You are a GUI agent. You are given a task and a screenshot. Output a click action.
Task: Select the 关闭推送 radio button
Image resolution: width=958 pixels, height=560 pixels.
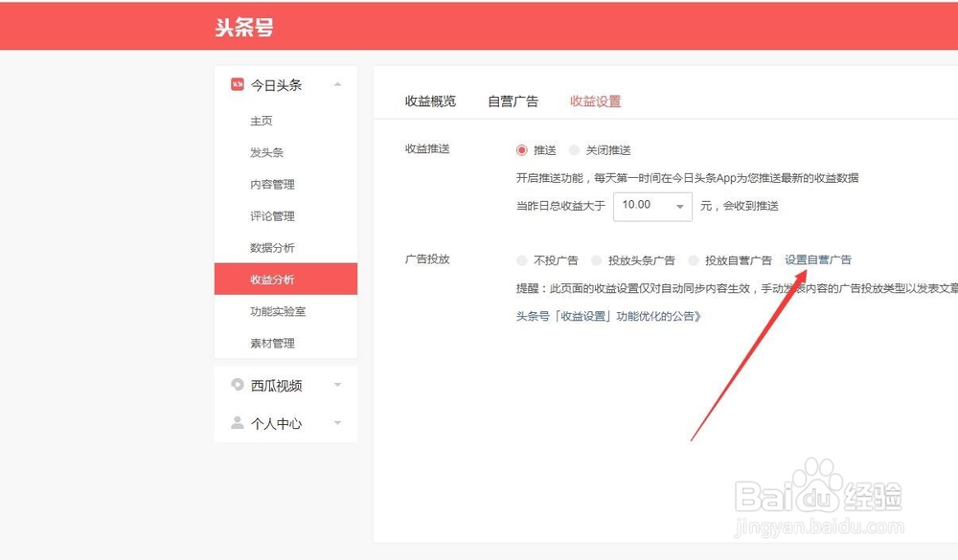tap(574, 150)
